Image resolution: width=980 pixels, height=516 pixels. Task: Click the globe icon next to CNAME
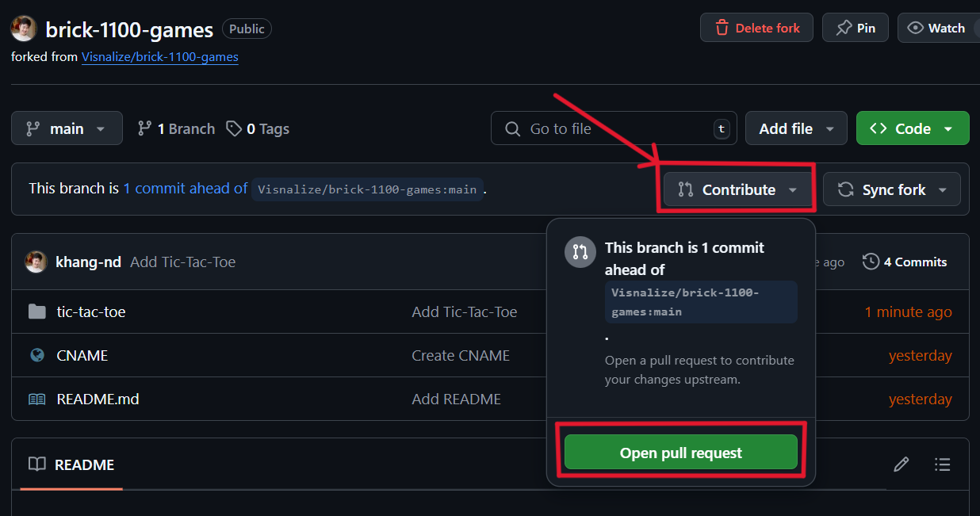(x=36, y=355)
